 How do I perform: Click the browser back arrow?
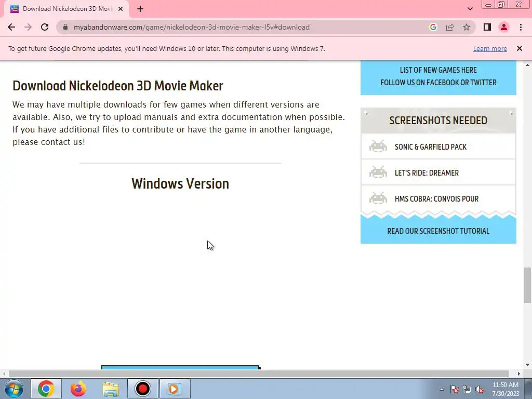click(x=11, y=27)
